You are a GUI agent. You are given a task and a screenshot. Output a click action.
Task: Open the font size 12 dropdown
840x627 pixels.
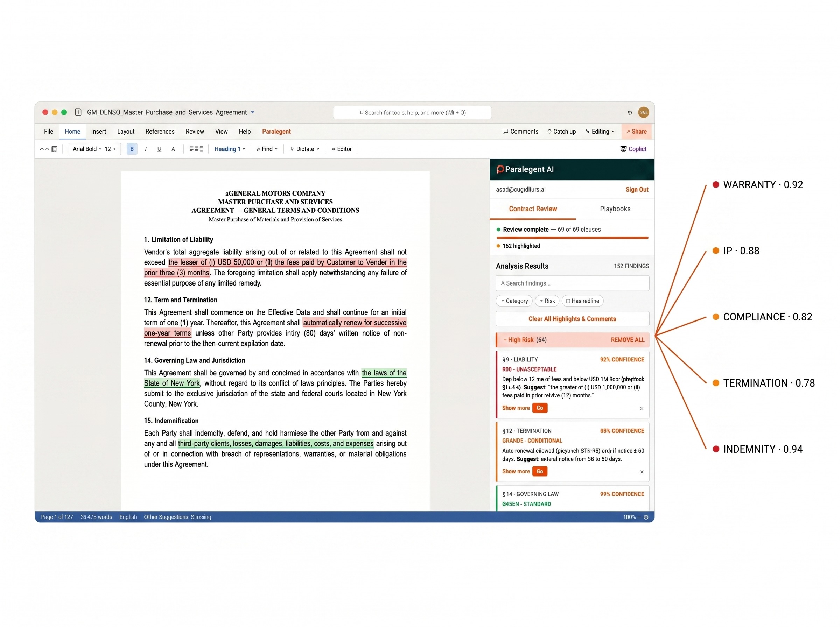click(110, 149)
